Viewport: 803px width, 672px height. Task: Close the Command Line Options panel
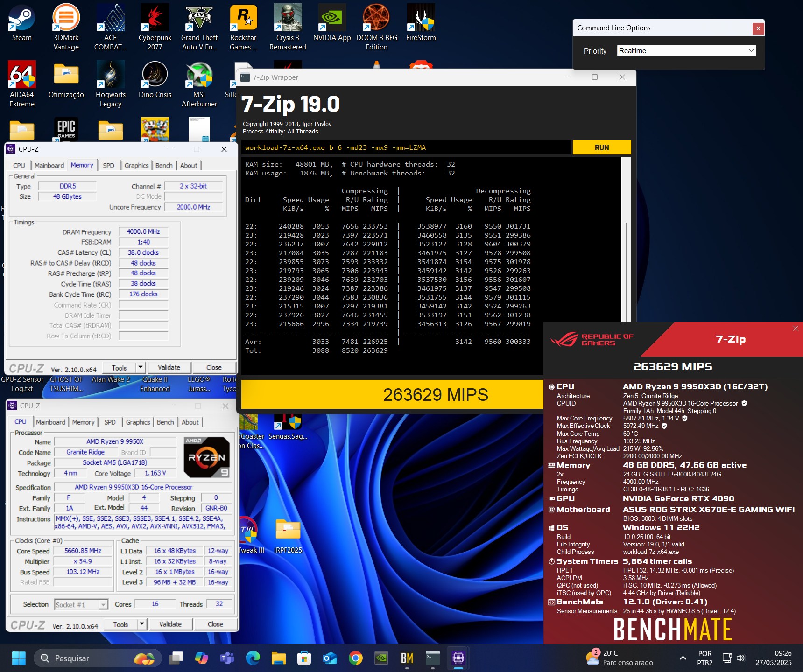coord(758,28)
